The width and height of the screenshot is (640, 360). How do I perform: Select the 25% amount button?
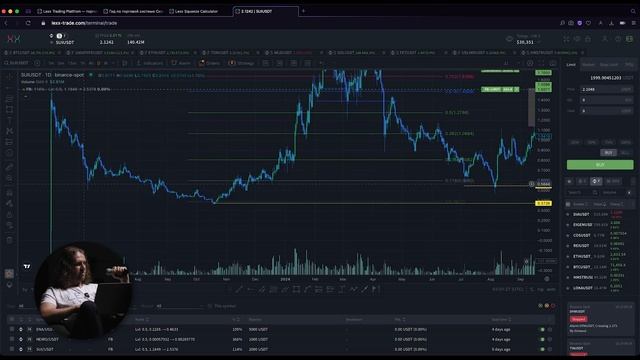point(575,142)
